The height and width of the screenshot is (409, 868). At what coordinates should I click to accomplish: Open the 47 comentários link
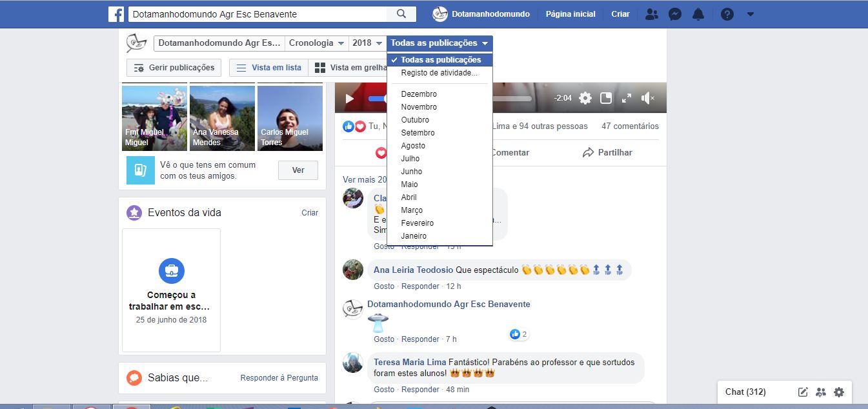[x=630, y=126]
